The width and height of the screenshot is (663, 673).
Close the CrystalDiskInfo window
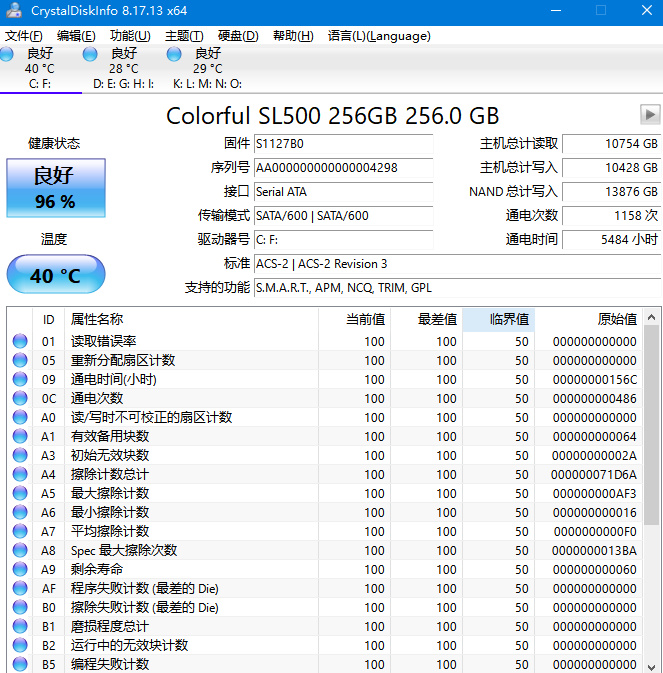coord(647,10)
